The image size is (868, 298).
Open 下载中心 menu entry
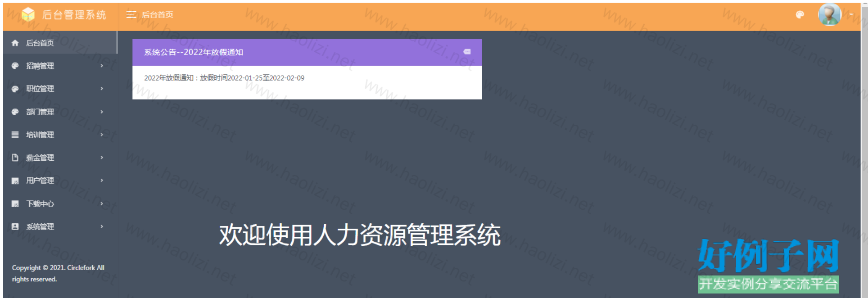tap(40, 204)
